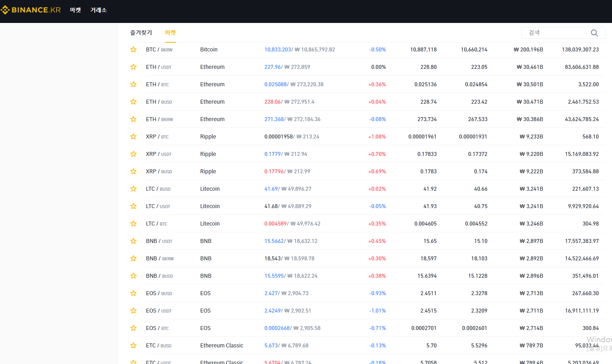Open the 마켓 item in top navigation
Image resolution: width=612 pixels, height=364 pixels.
75,10
